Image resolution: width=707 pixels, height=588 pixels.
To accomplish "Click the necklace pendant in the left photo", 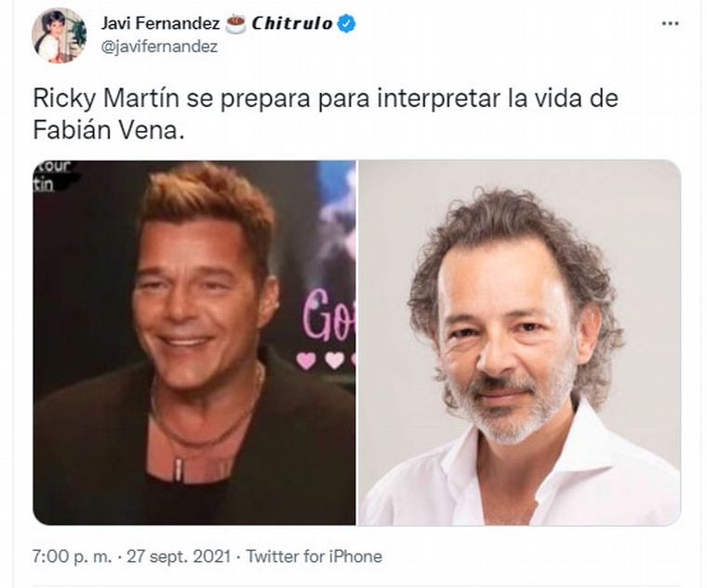I will click(x=179, y=470).
